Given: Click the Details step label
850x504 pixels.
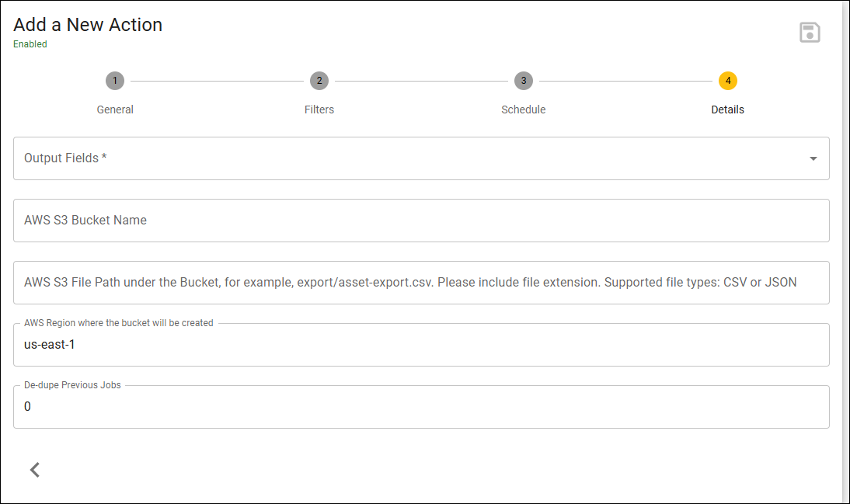Looking at the screenshot, I should 727,109.
